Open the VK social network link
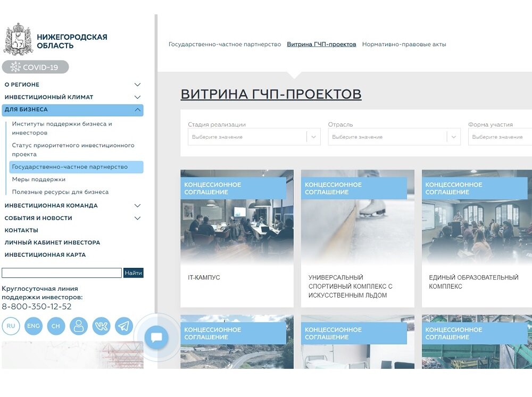This screenshot has width=532, height=397. pos(101,326)
